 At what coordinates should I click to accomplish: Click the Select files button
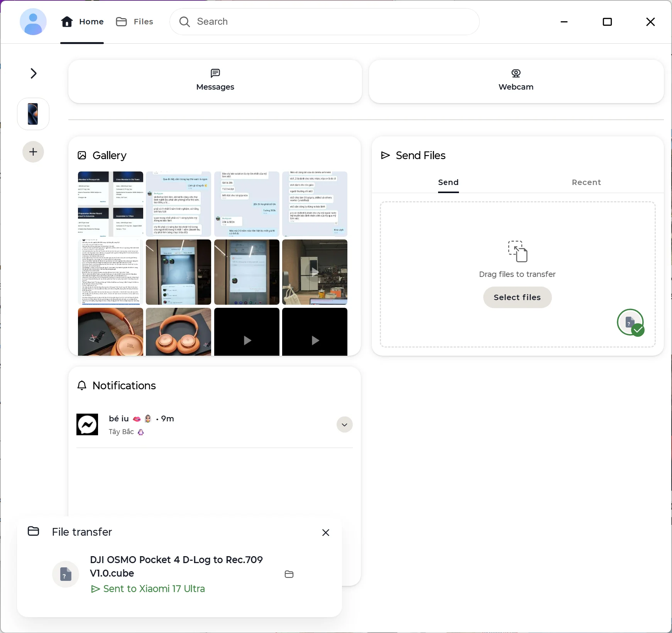click(517, 297)
